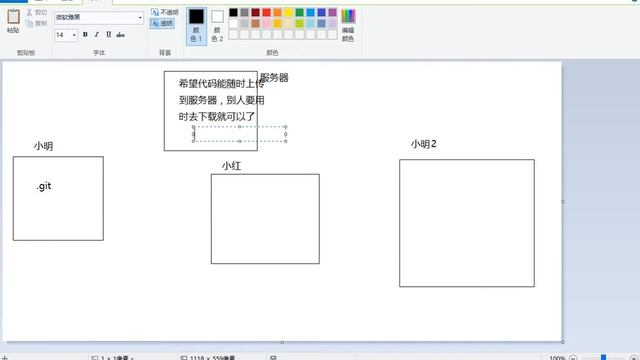Open the 粘贴 paste options dropdown label
Screen dimensions: 640x360
(13, 31)
